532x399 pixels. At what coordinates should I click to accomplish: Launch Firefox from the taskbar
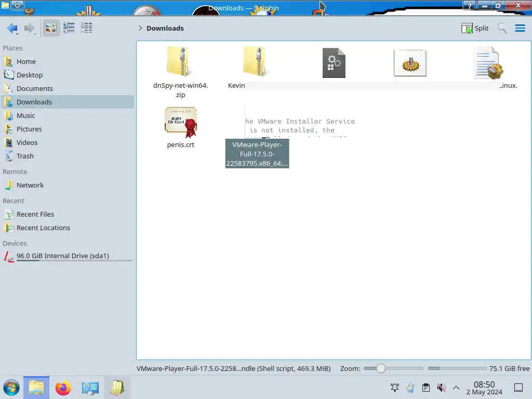[x=63, y=388]
